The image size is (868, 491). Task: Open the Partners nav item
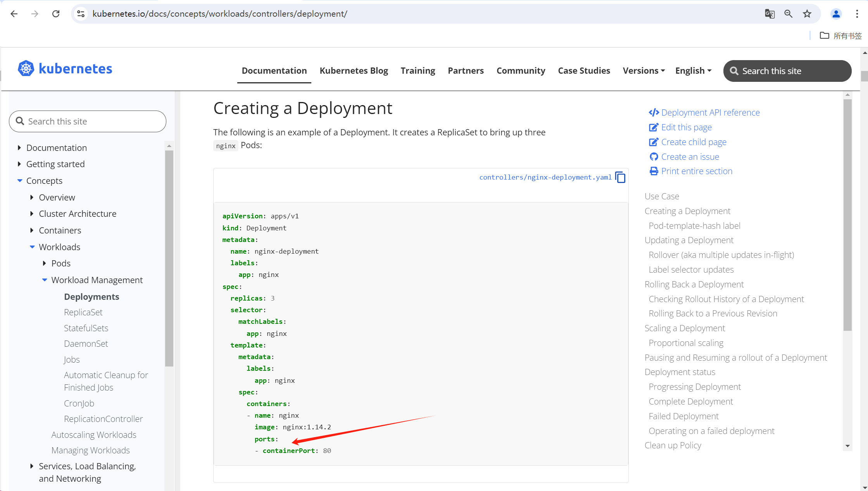(466, 71)
